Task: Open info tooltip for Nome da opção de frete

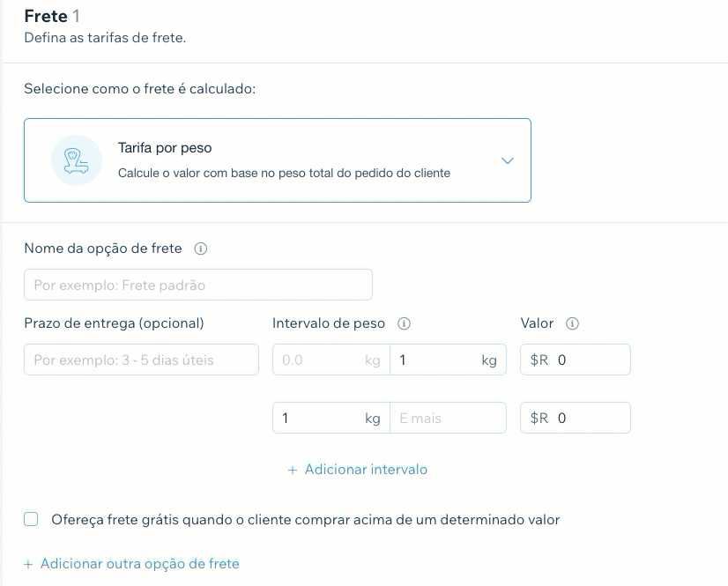Action: pyautogui.click(x=200, y=249)
